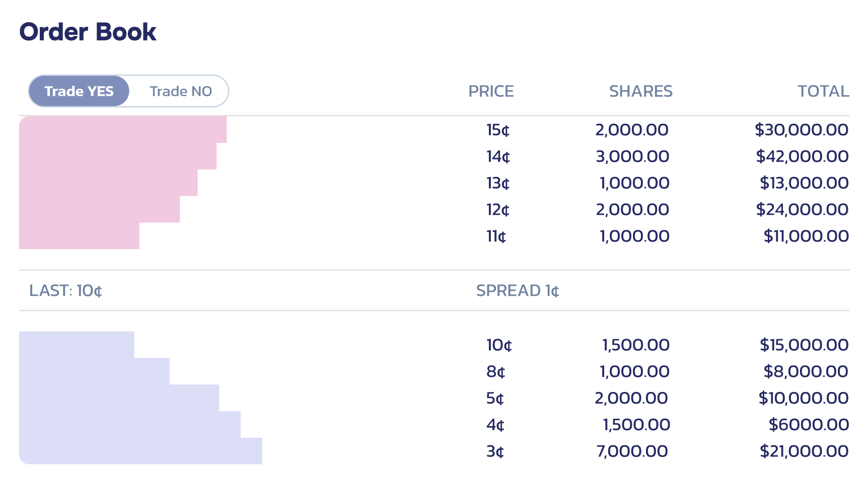Click the SPREAD 1¢ indicator
868x478 pixels.
coord(518,291)
